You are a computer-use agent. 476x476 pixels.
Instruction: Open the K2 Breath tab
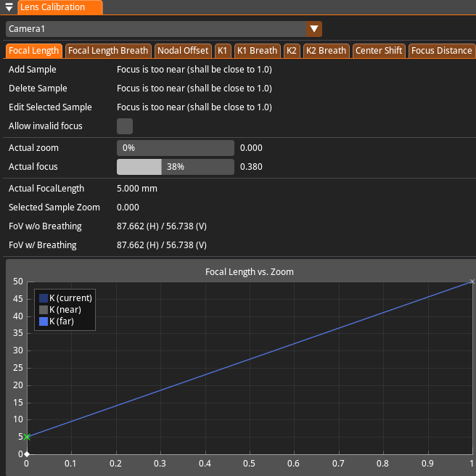[x=326, y=51]
